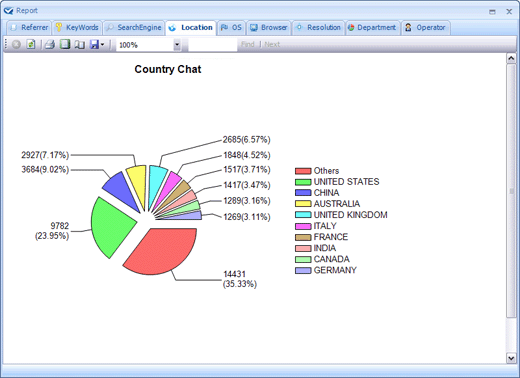This screenshot has height=378, width=520.
Task: Click the Report window title icon
Action: tap(9, 11)
